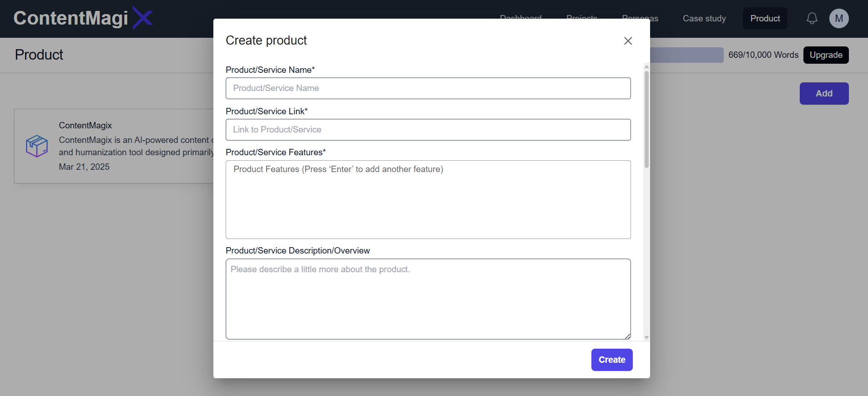Click the modal scrollbar up arrow
Viewport: 868px width, 396px height.
pos(646,67)
